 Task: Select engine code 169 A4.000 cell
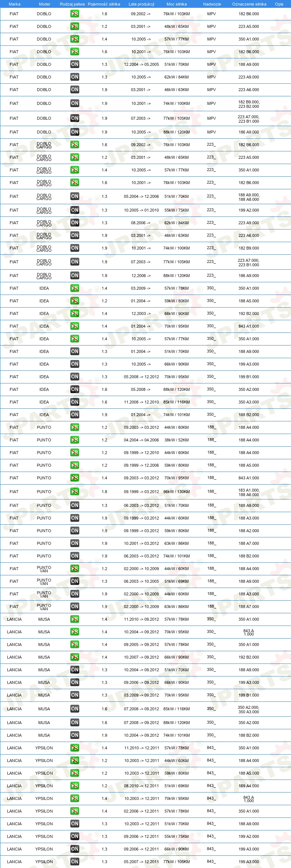tap(249, 786)
